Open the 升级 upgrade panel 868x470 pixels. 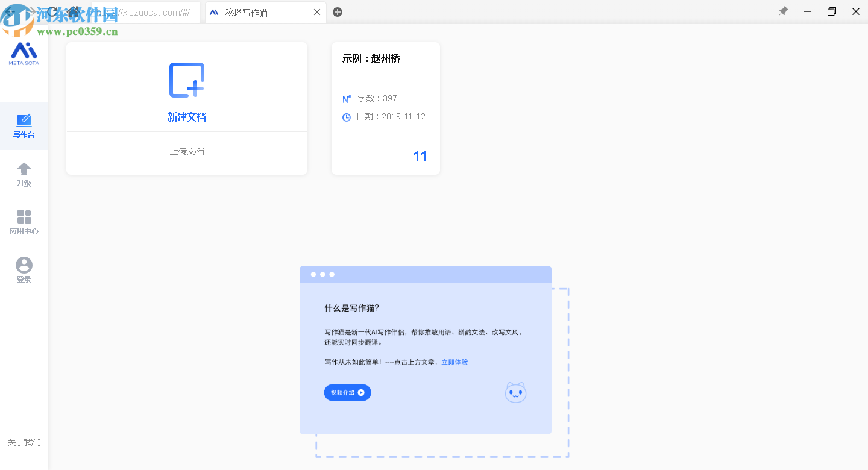[x=24, y=174]
